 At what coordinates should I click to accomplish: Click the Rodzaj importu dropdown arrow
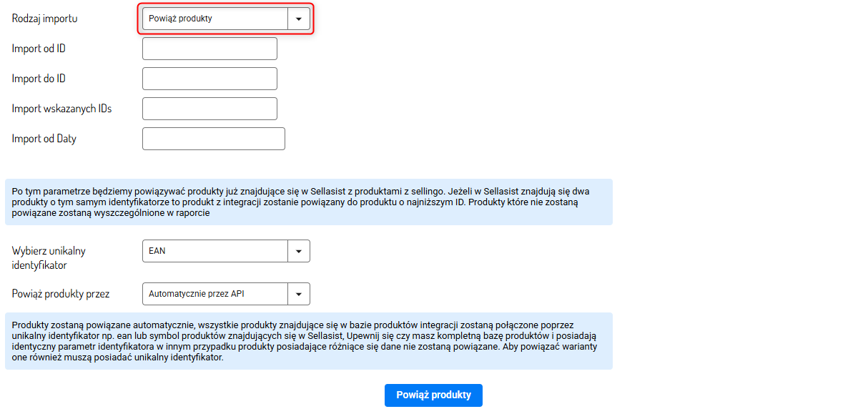298,19
